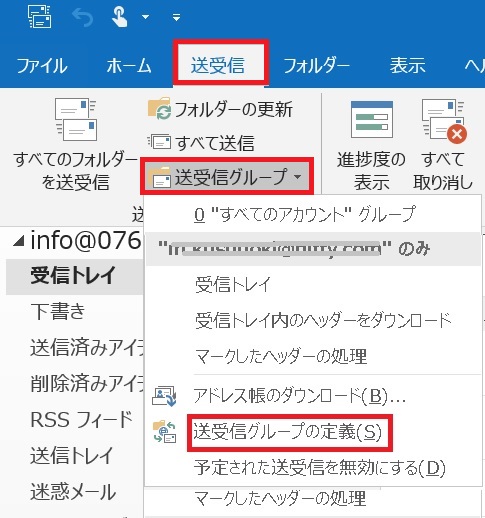Click the address book download icon

[164, 396]
